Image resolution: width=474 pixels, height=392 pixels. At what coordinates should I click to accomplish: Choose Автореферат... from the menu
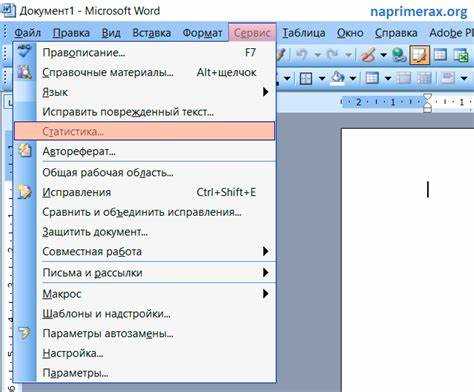[x=144, y=151]
